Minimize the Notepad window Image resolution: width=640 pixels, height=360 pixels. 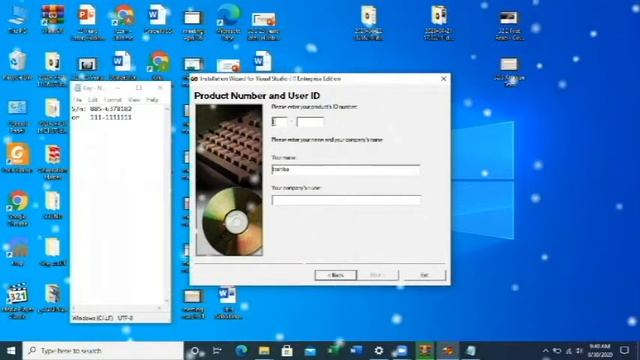pyautogui.click(x=118, y=88)
